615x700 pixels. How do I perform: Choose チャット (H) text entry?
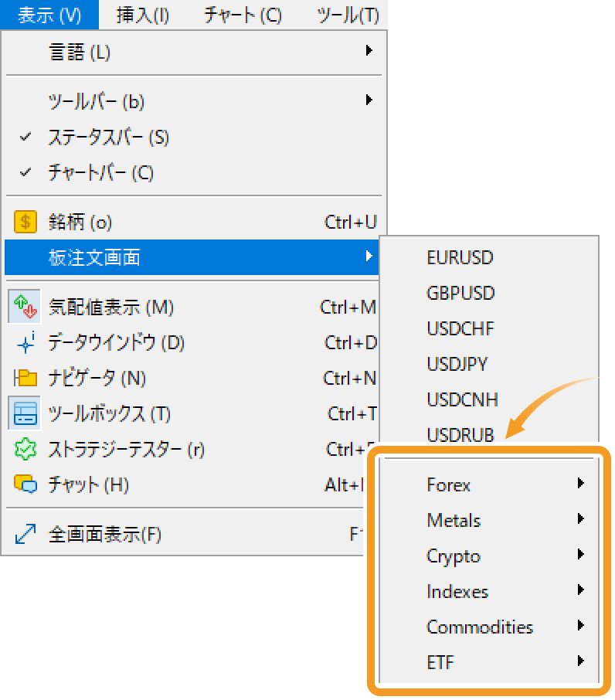[88, 484]
